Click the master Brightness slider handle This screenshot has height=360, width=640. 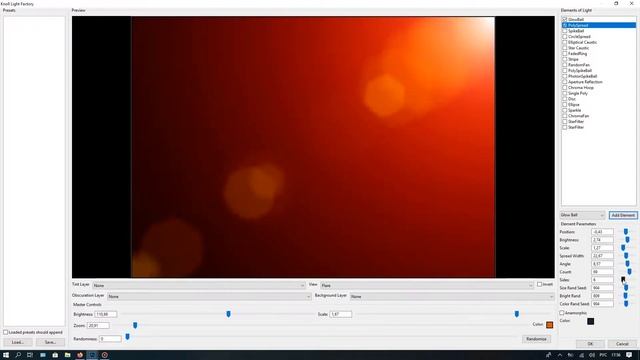(x=229, y=314)
